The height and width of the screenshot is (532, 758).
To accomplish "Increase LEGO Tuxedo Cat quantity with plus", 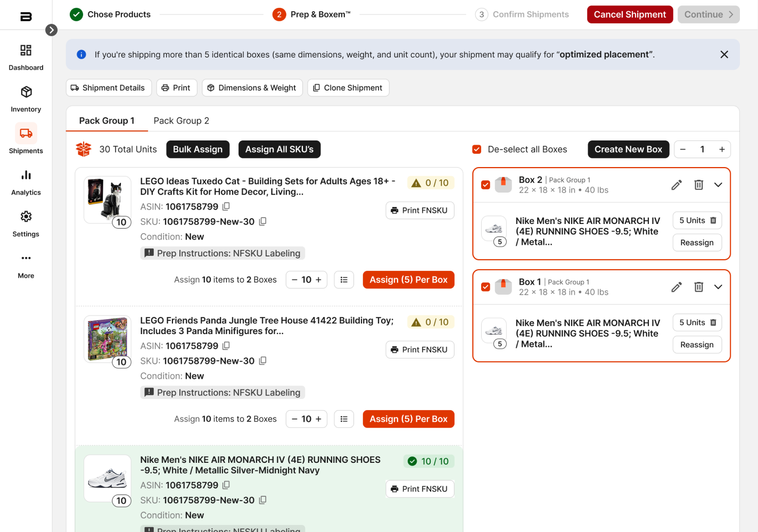I will [319, 280].
